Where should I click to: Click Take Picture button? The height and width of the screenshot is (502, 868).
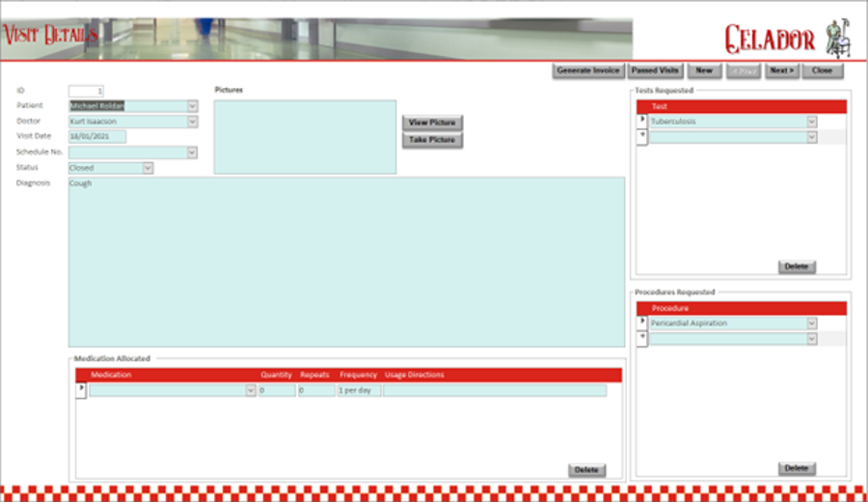pos(432,140)
